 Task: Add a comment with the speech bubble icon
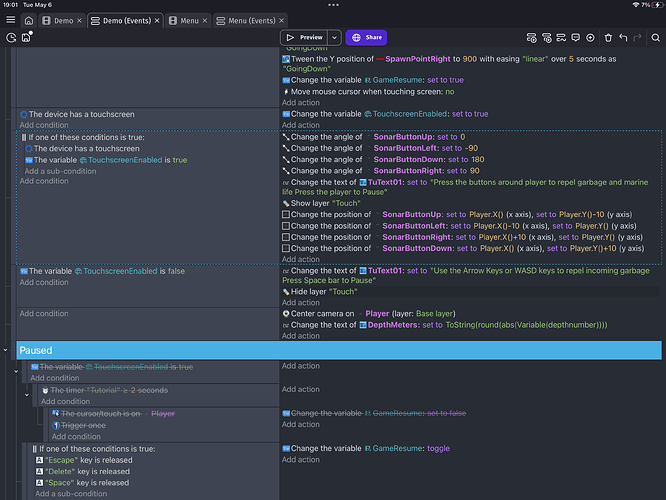click(576, 38)
